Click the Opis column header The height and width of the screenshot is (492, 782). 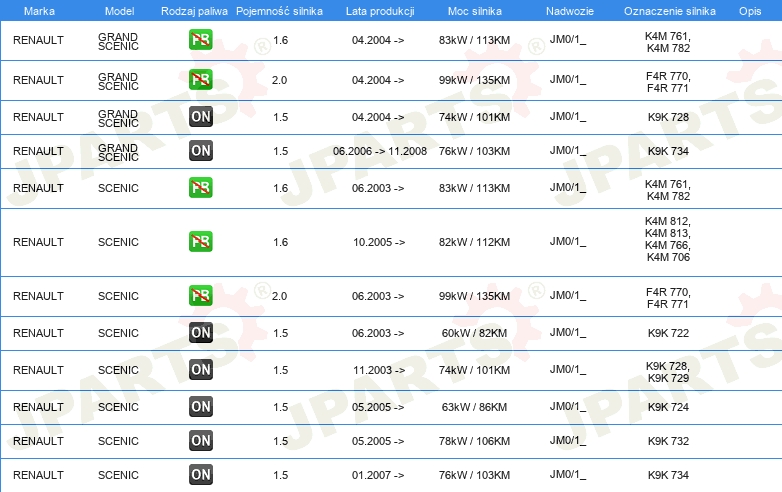pos(750,11)
